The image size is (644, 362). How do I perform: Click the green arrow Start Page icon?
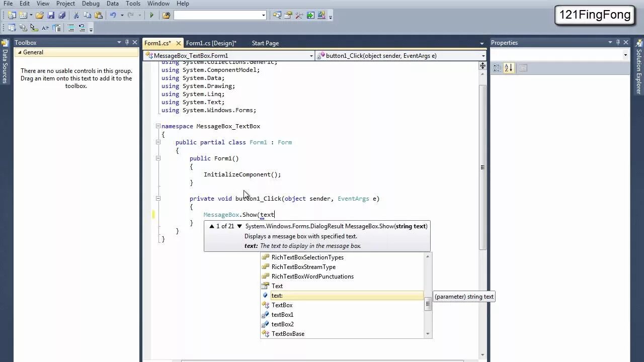[x=310, y=16]
